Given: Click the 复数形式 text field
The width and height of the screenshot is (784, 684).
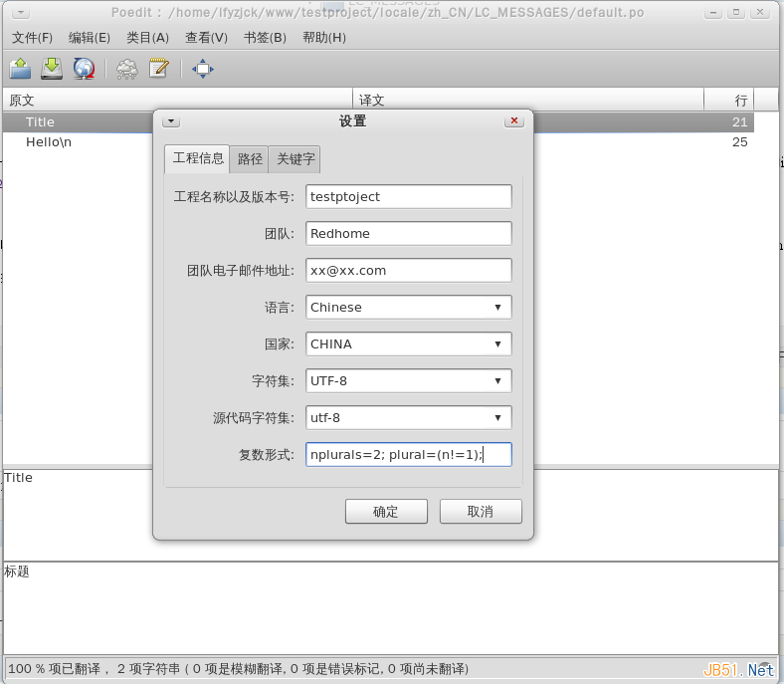Looking at the screenshot, I should [x=409, y=455].
